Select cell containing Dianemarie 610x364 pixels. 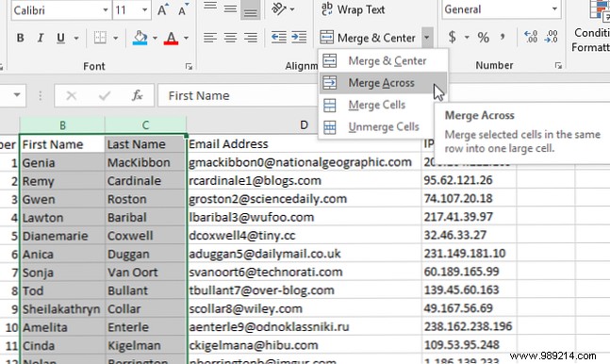coord(62,236)
